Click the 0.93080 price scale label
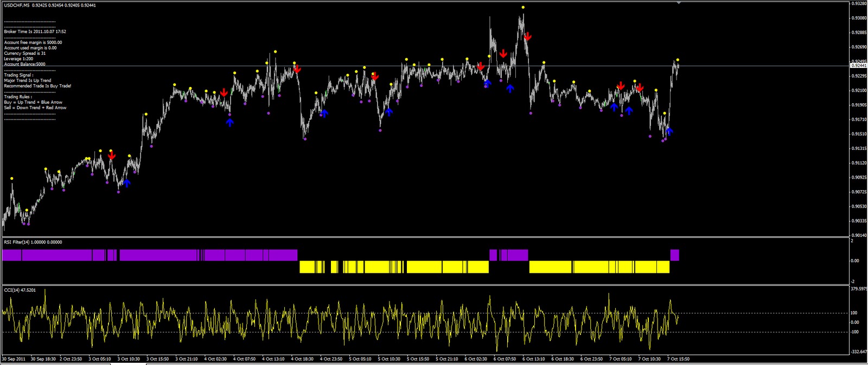 point(859,18)
